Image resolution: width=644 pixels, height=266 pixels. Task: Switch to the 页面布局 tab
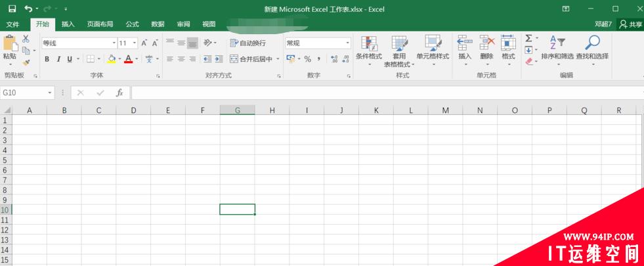point(100,24)
